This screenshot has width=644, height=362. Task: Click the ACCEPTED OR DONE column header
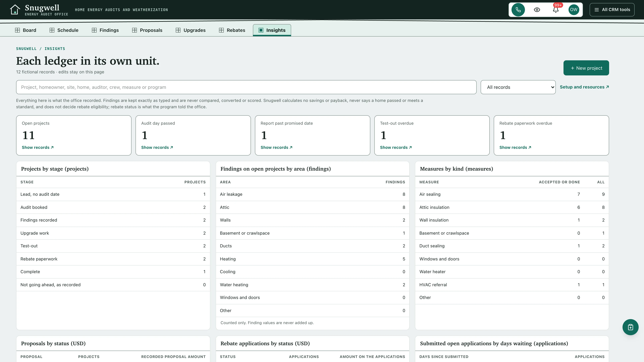tap(559, 182)
